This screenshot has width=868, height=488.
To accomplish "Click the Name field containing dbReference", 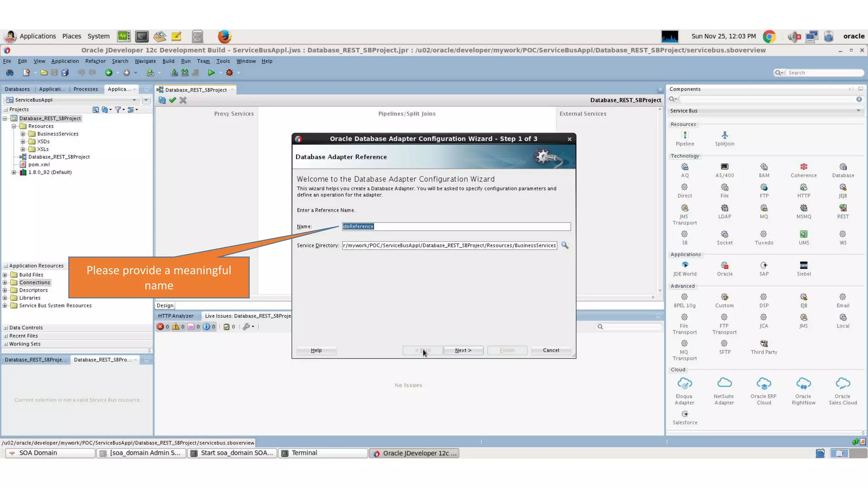I will pyautogui.click(x=456, y=227).
